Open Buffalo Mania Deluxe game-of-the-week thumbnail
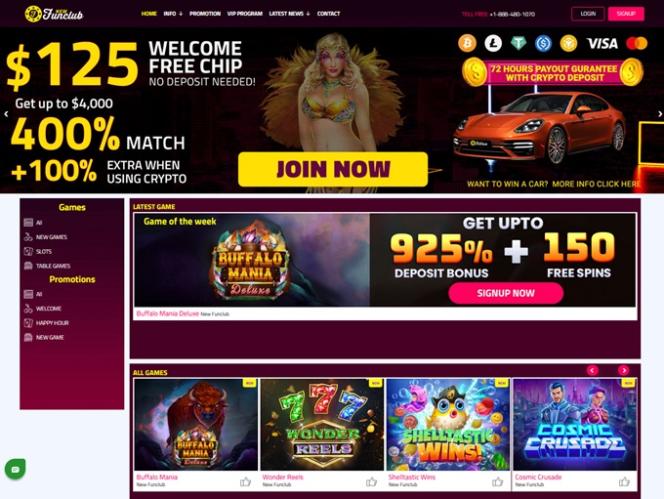The image size is (664, 499). [252, 260]
